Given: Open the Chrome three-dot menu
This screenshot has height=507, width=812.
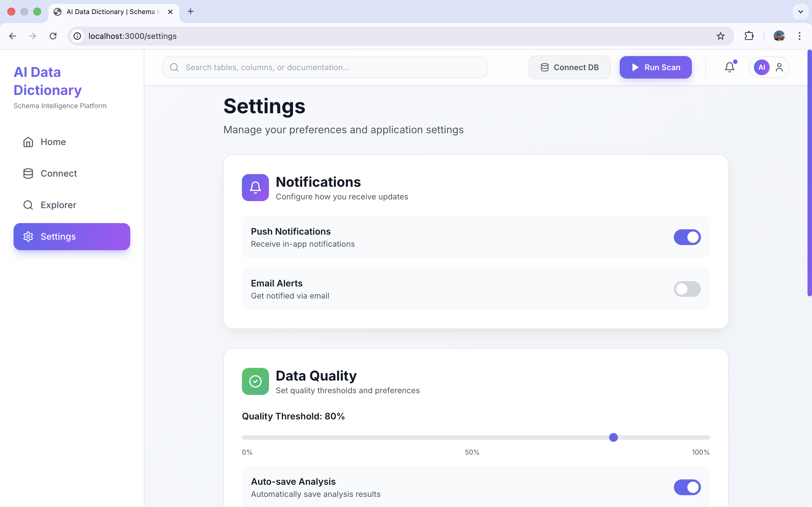Looking at the screenshot, I should tap(800, 36).
